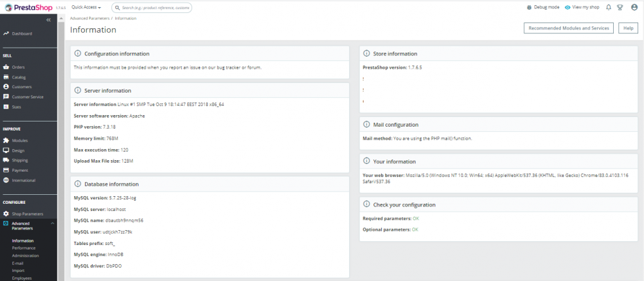Click the Orders basket icon in sidebar

click(x=6, y=67)
